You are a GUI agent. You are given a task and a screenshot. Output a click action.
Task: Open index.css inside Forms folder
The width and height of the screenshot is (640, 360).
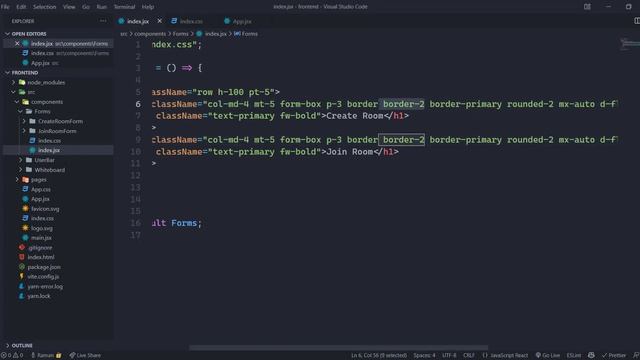49,141
